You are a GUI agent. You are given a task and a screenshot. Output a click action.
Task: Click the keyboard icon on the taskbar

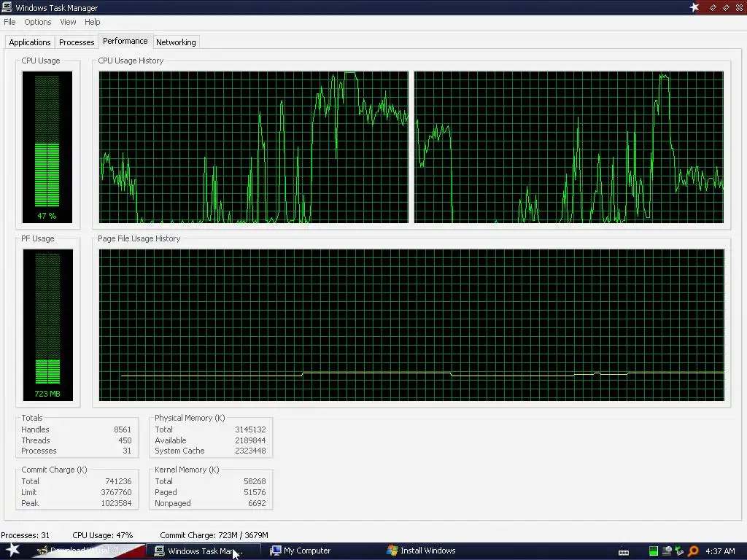click(x=624, y=553)
